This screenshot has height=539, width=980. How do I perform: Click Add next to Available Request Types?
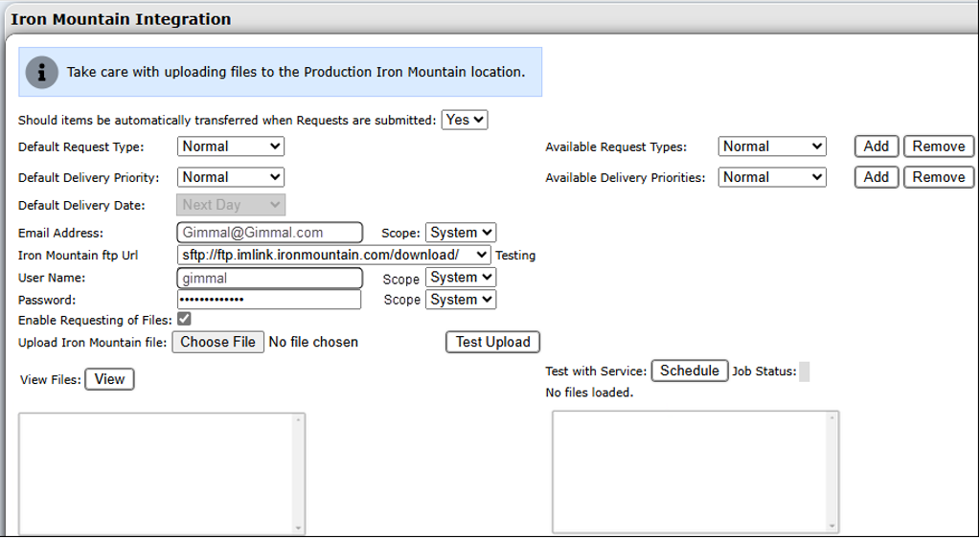click(x=876, y=146)
